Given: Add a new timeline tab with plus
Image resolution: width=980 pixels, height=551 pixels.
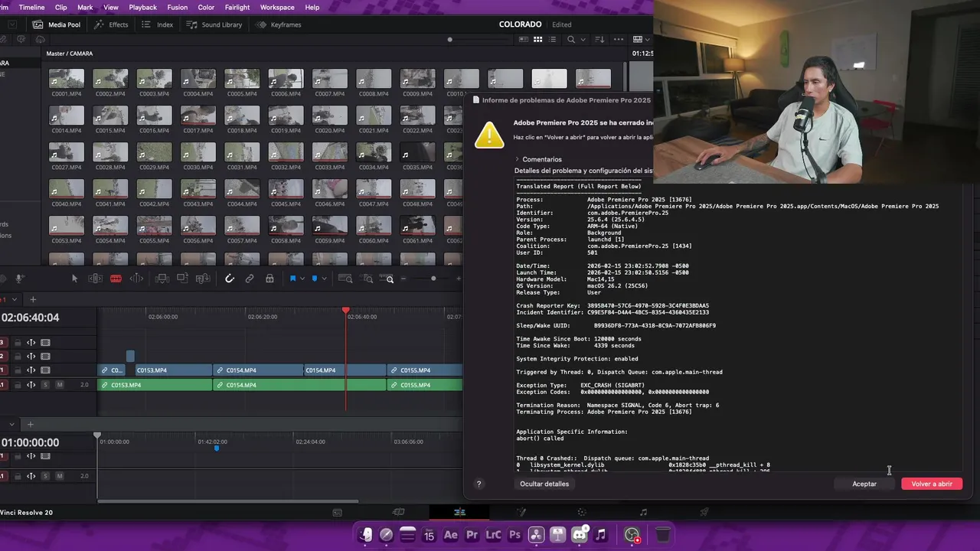Looking at the screenshot, I should pyautogui.click(x=33, y=299).
